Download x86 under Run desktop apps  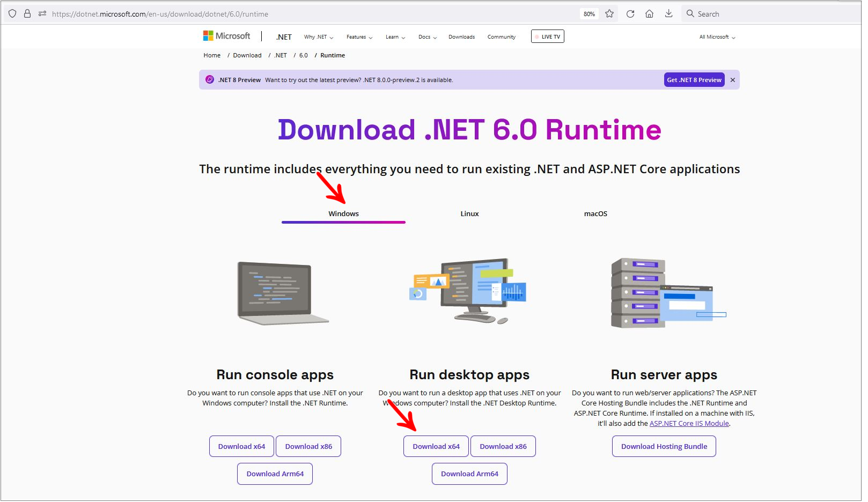503,446
